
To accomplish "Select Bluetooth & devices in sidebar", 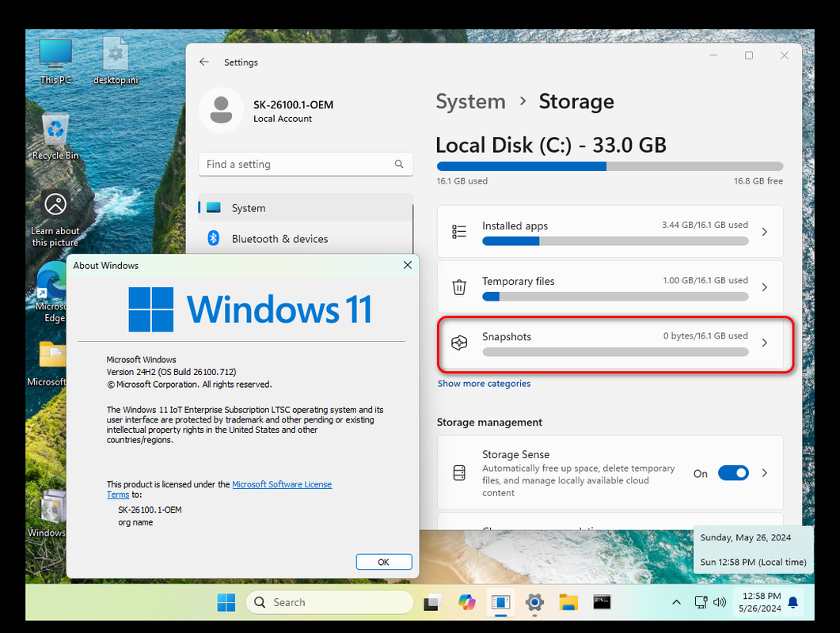I will pos(306,238).
